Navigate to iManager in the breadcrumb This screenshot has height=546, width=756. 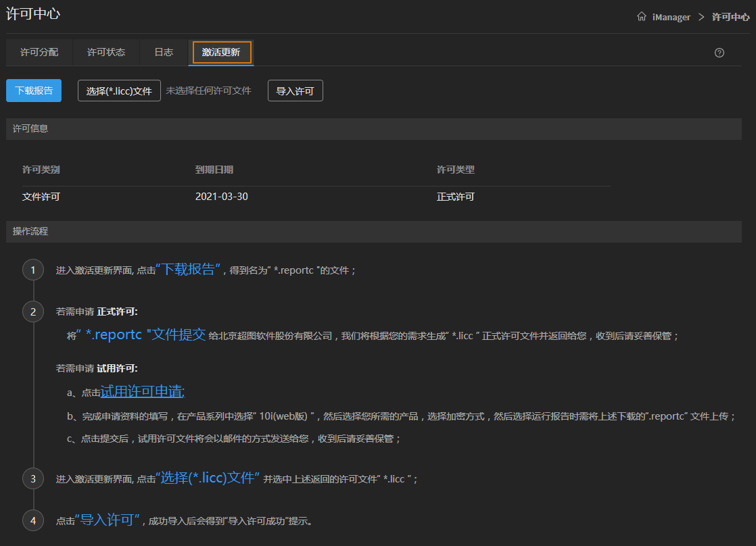click(x=671, y=17)
